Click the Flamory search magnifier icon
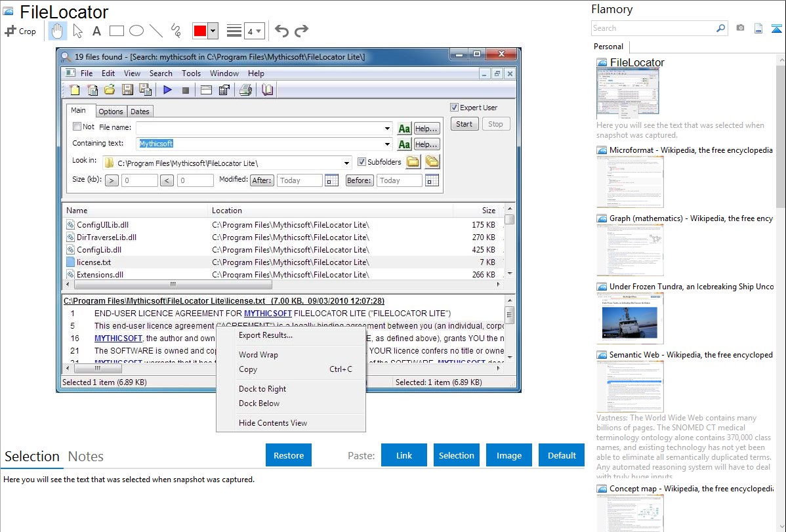The image size is (786, 532). pos(720,28)
